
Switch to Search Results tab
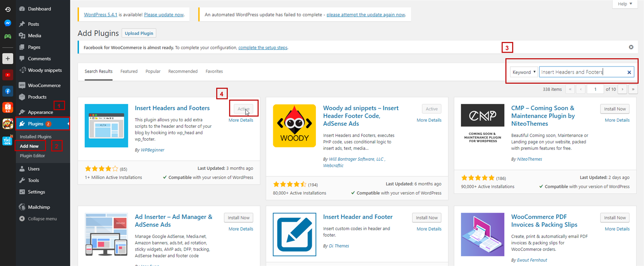(99, 72)
